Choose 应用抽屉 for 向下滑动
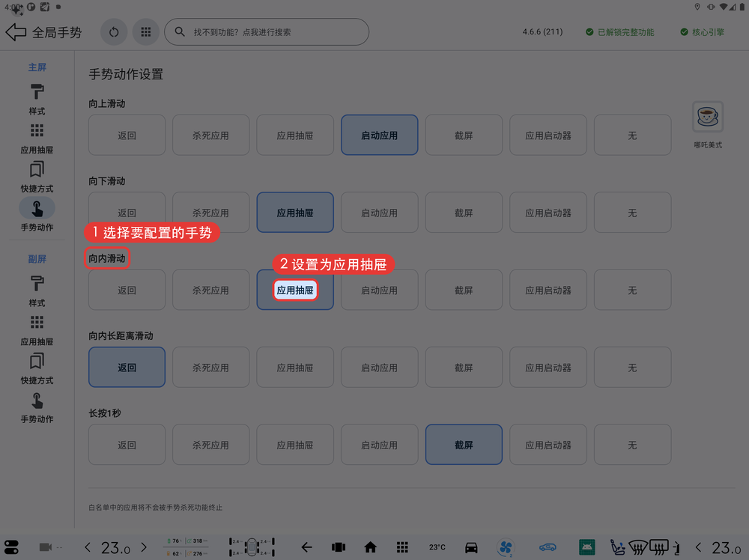The image size is (749, 560). 294,213
